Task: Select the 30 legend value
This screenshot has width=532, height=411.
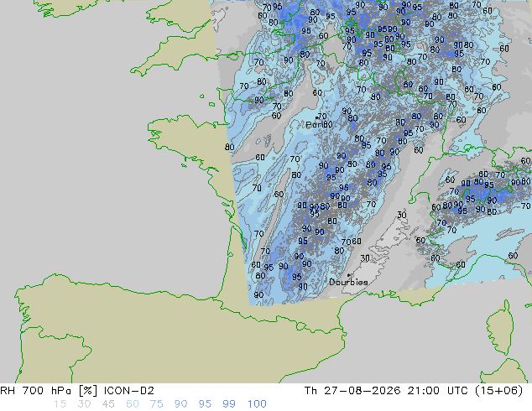Action: coord(84,404)
